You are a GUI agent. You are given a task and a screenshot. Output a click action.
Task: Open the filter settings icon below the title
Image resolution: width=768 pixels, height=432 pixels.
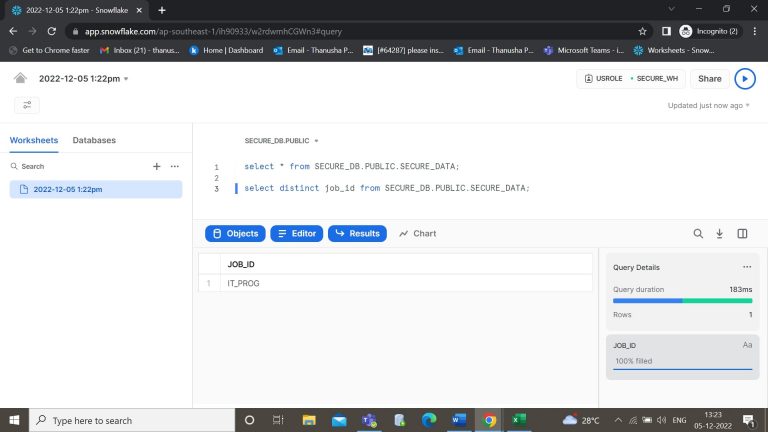pyautogui.click(x=27, y=105)
